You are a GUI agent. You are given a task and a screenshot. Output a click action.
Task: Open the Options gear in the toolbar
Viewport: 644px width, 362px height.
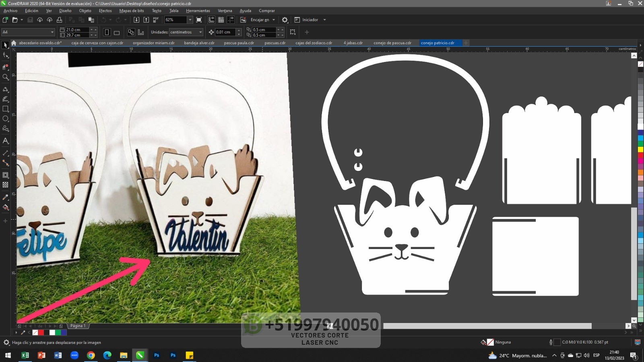(x=285, y=20)
